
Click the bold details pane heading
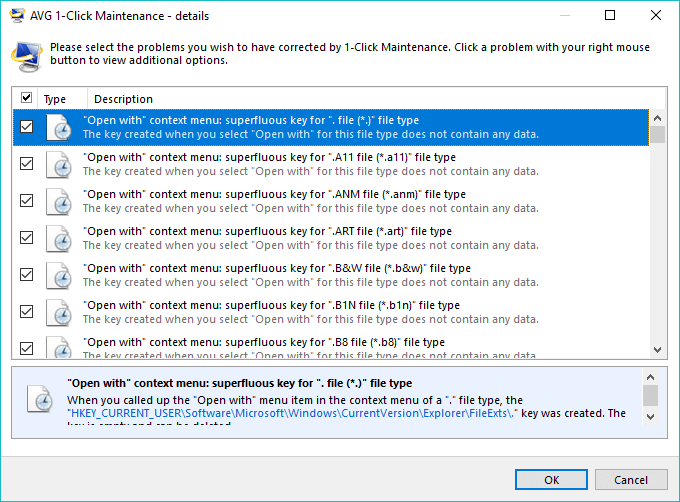[x=239, y=383]
